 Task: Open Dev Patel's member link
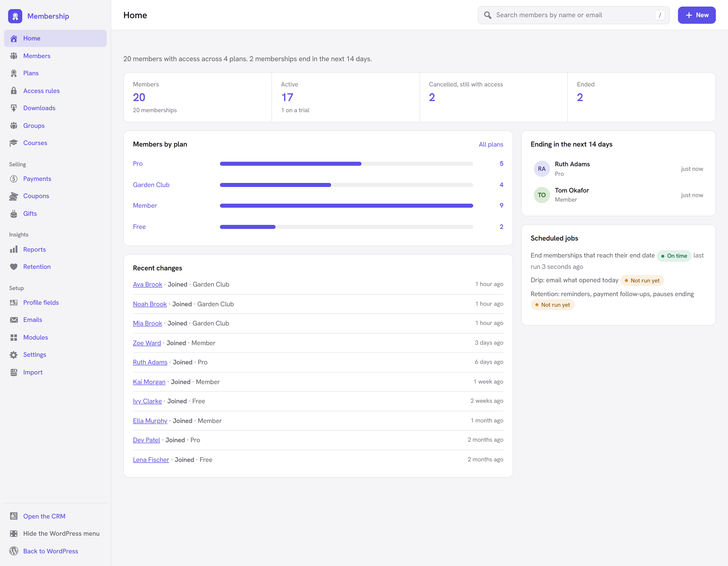click(146, 440)
